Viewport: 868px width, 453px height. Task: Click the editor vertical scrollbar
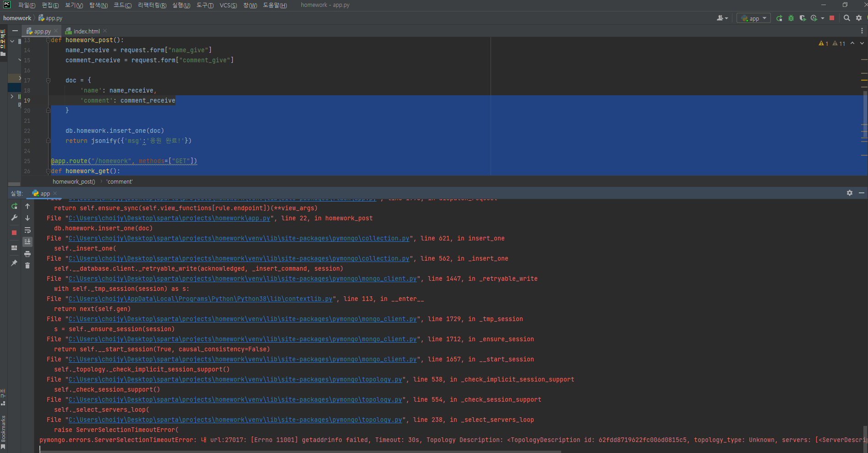tap(865, 115)
